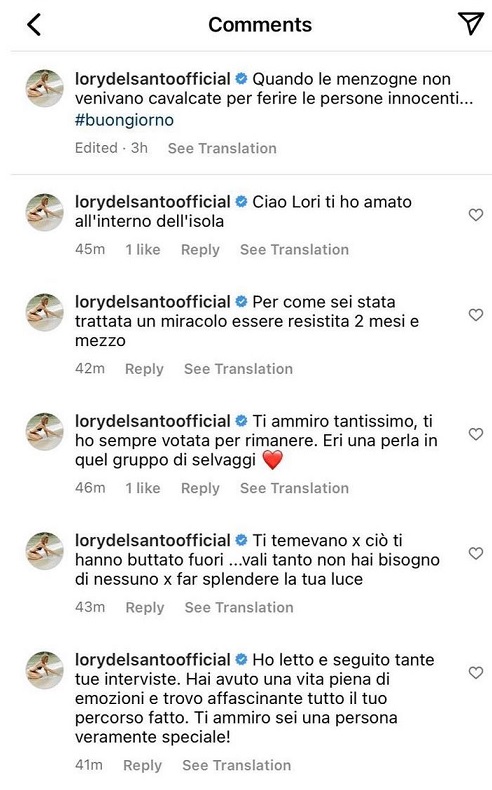
Task: Open profile picture beside the caption post
Action: (x=45, y=89)
